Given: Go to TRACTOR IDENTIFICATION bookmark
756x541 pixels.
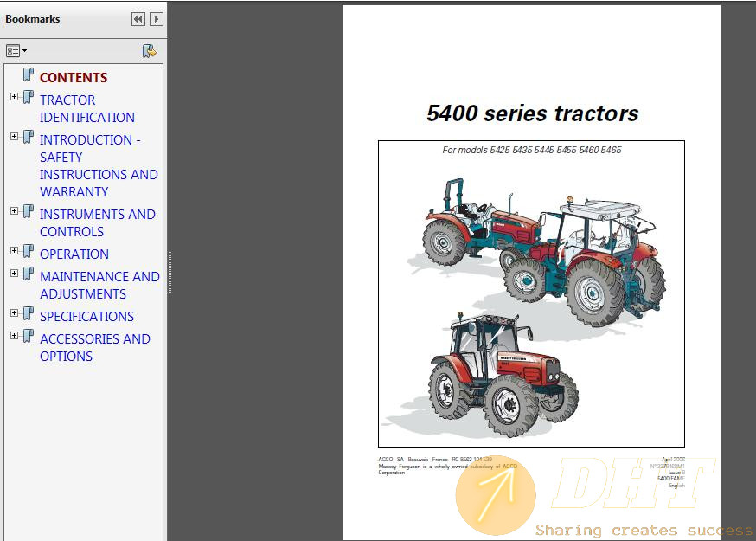Looking at the screenshot, I should [x=86, y=108].
